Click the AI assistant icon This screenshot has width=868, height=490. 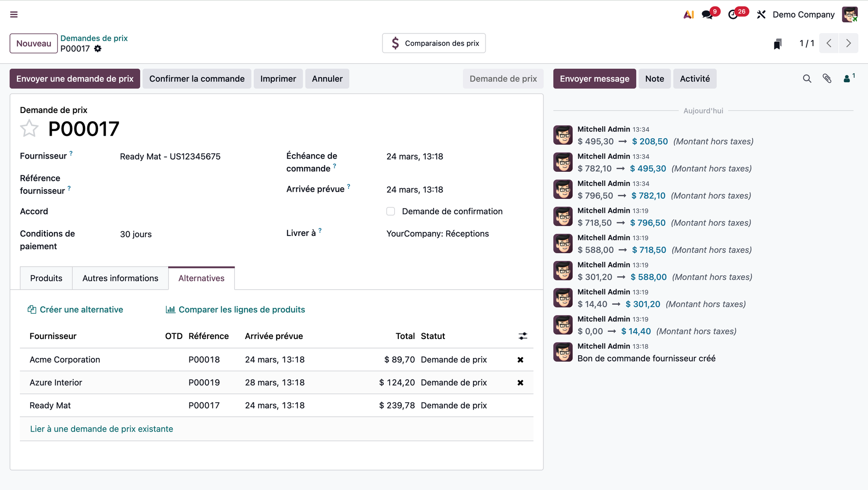pos(689,14)
